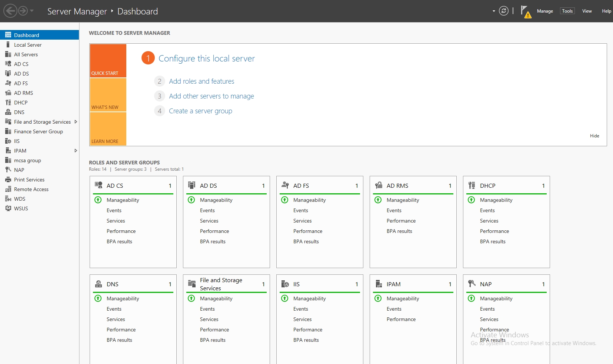
Task: Open the notifications flag with warning
Action: pyautogui.click(x=526, y=11)
